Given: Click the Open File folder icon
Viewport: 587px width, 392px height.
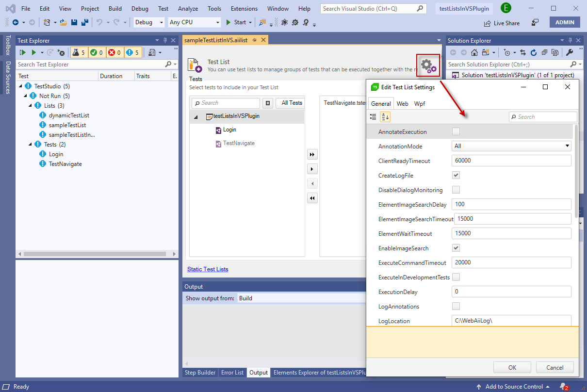Looking at the screenshot, I should 63,22.
